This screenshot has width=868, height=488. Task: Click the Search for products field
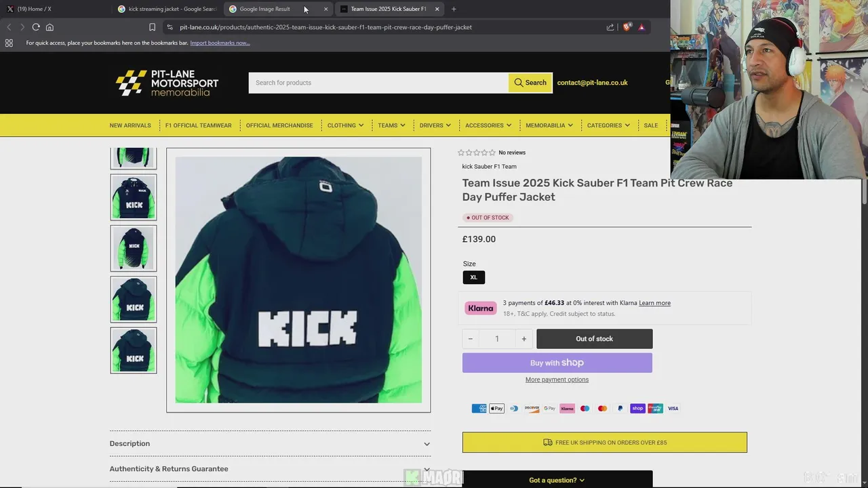(378, 83)
